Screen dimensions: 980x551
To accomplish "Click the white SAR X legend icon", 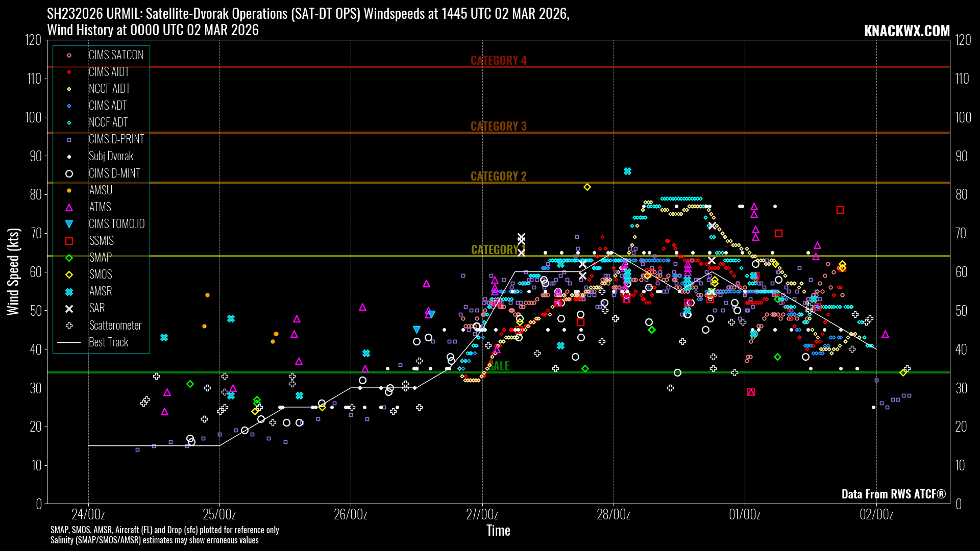I will pyautogui.click(x=69, y=309).
